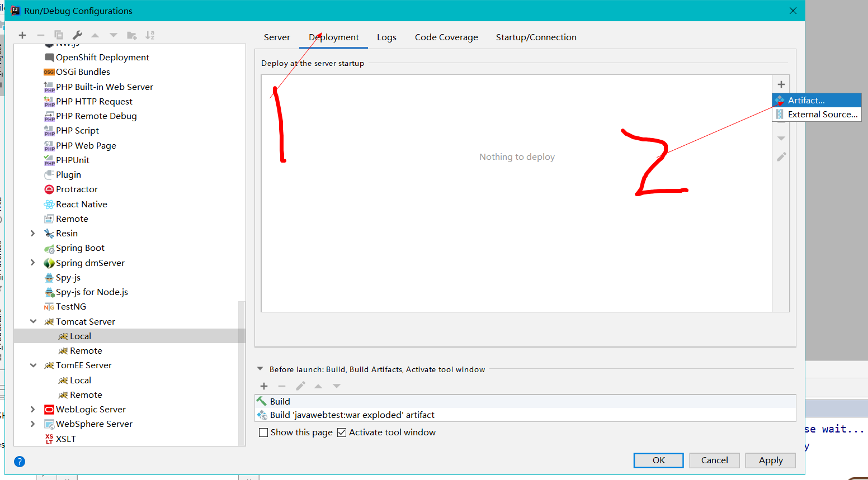This screenshot has width=868, height=480.
Task: Select PHP Script item
Action: [x=71, y=130]
